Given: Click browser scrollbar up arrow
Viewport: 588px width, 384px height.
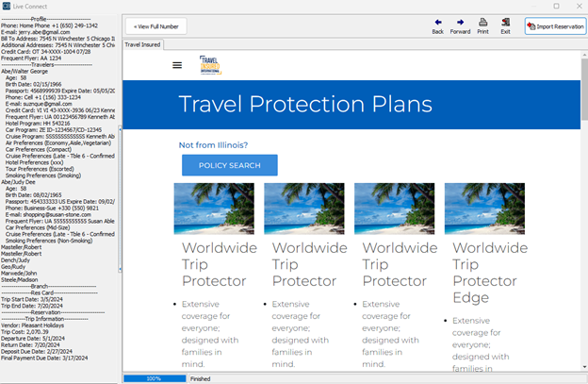Looking at the screenshot, I should [x=584, y=55].
